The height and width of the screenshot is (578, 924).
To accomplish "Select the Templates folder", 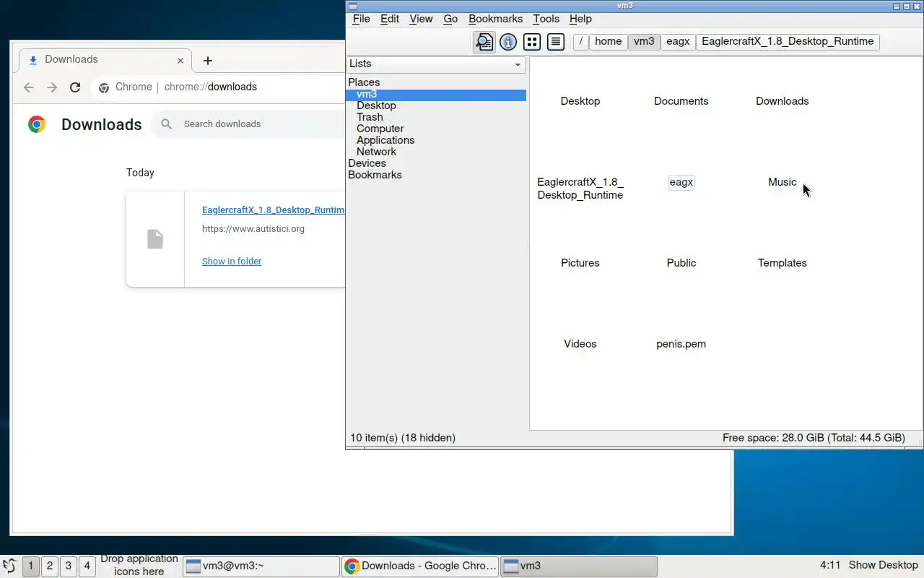I will pos(782,263).
